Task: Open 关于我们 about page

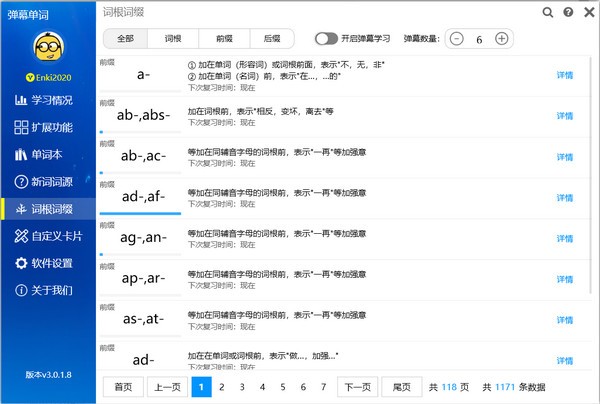Action: [x=49, y=291]
